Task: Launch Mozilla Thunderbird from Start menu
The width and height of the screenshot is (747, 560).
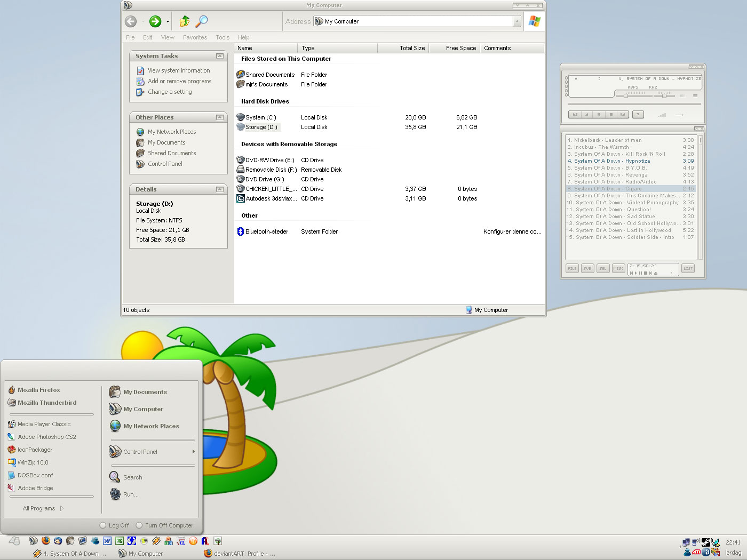Action: (x=42, y=403)
